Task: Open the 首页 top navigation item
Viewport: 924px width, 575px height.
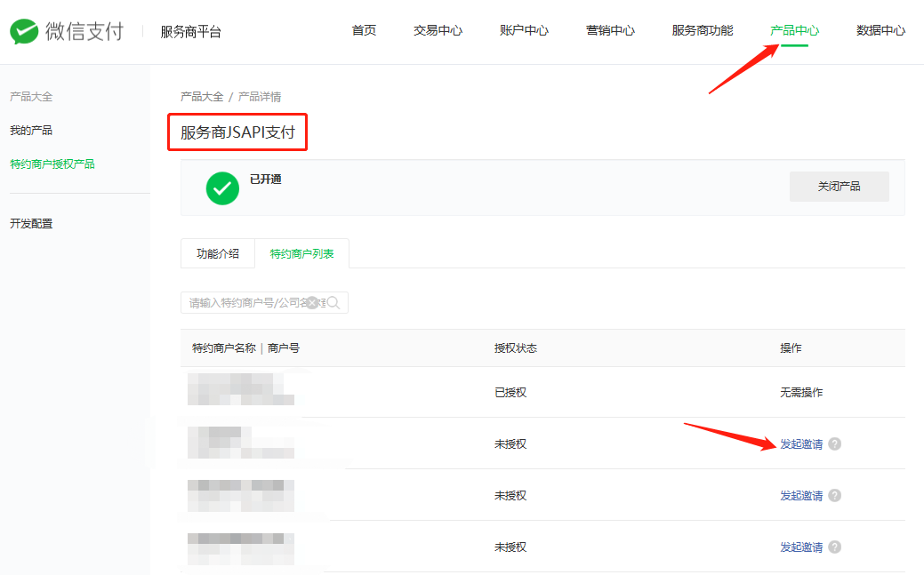Action: 364,30
